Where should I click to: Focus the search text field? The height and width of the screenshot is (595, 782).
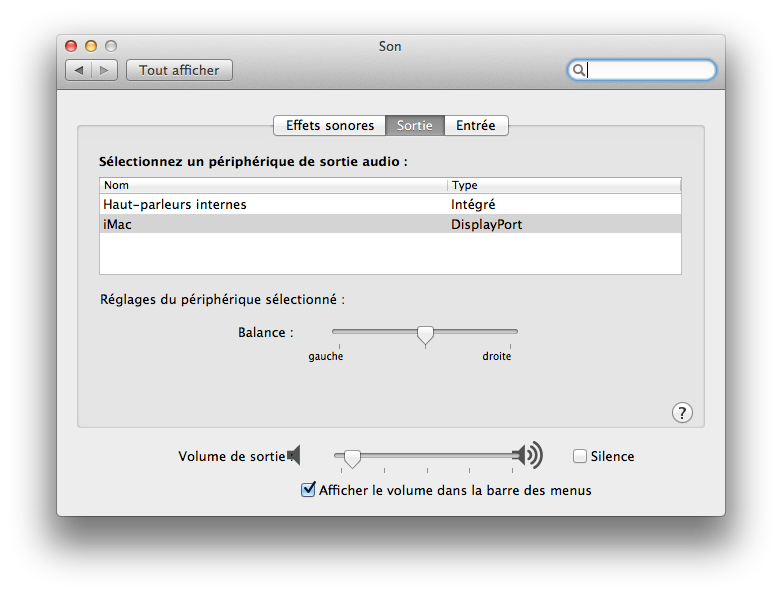click(x=648, y=70)
